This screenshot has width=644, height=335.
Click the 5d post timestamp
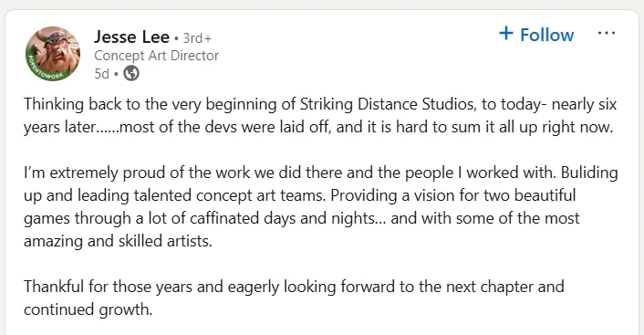pos(101,74)
